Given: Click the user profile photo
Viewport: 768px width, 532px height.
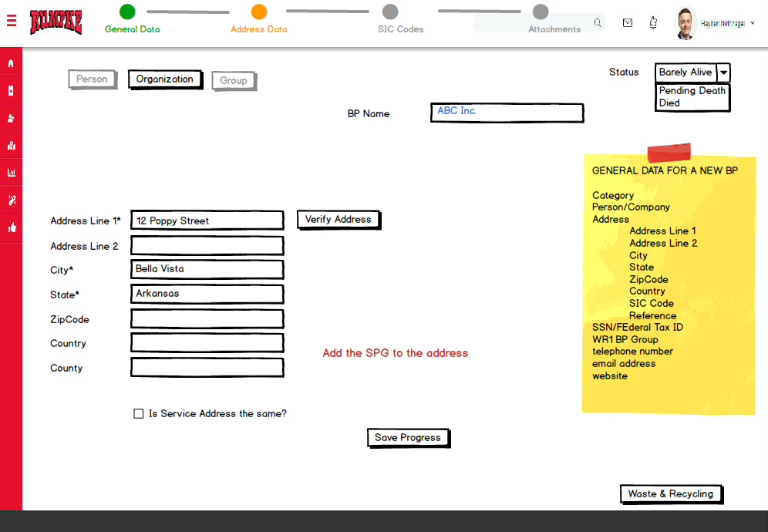Looking at the screenshot, I should coord(685,23).
